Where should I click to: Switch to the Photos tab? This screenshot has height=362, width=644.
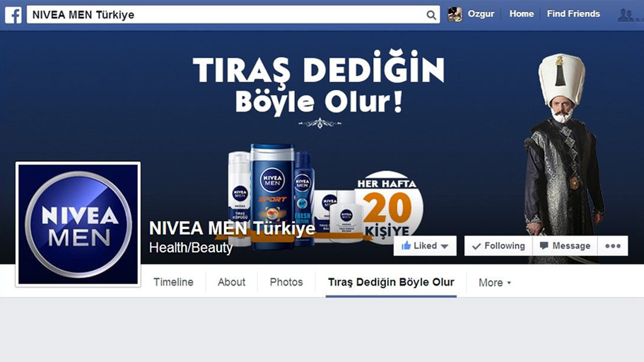coord(286,282)
